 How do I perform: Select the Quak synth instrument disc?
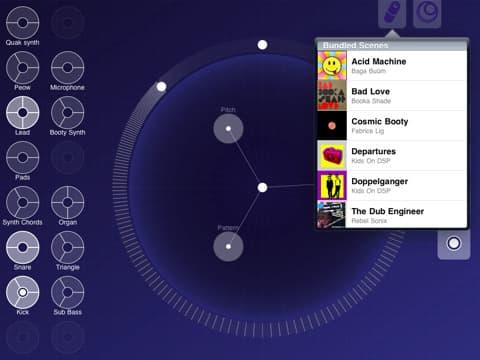pyautogui.click(x=23, y=23)
